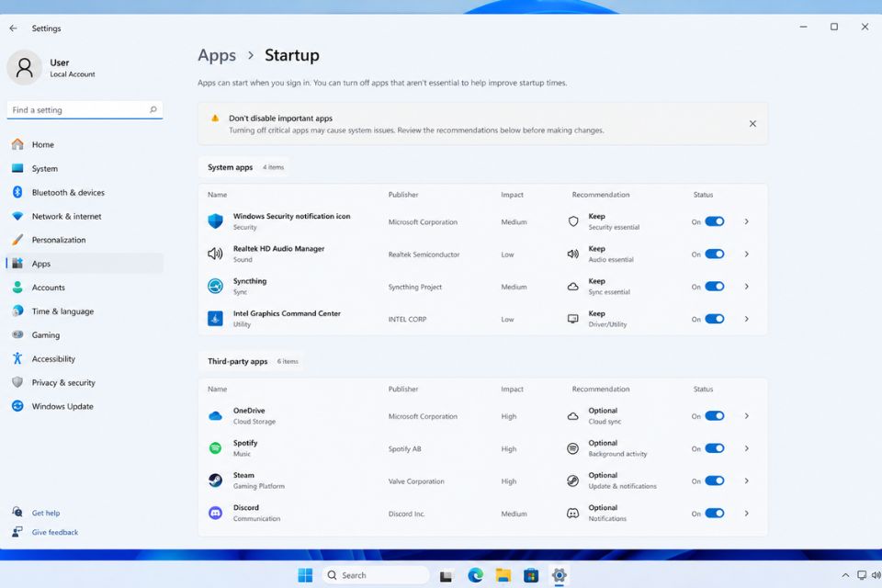Click the search magnifier in Find a setting
882x588 pixels.
click(153, 109)
